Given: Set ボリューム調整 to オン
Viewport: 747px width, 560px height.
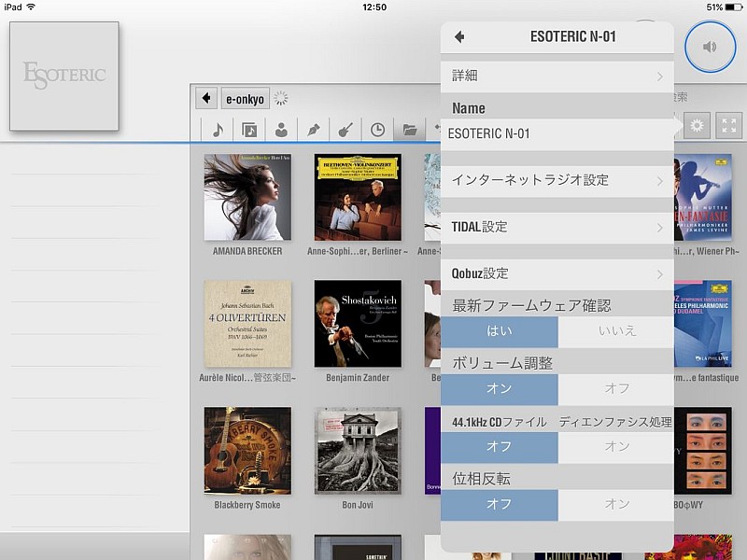Looking at the screenshot, I should coord(500,388).
